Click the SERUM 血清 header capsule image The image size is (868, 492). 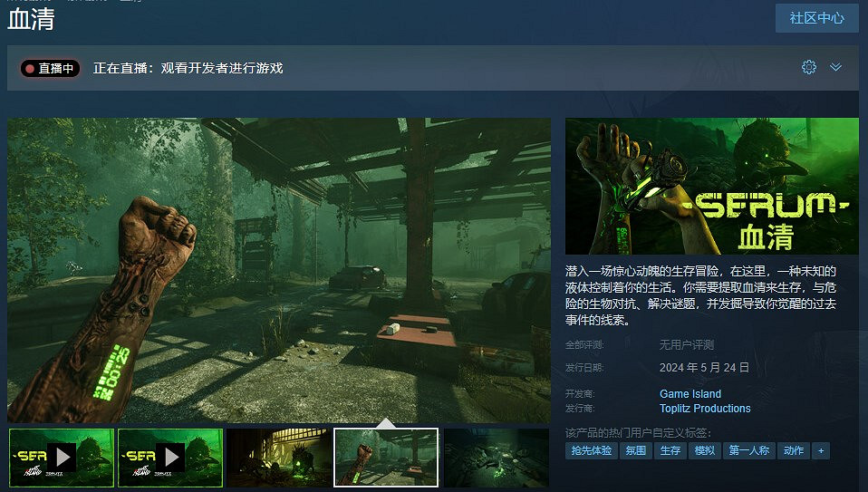[x=711, y=186]
